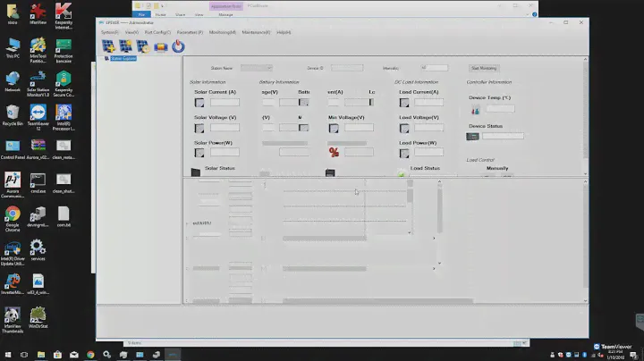The image size is (644, 361).
Task: Click the File tab in Explorer window
Action: click(142, 14)
